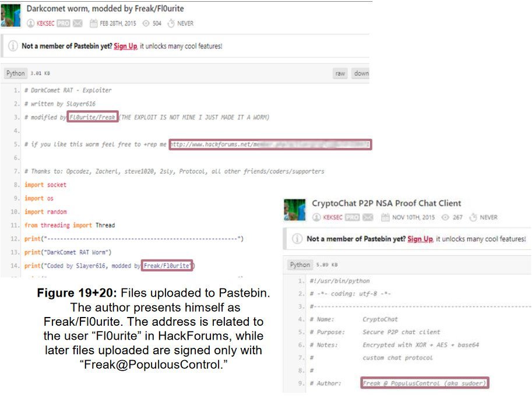Open the avatar thumbnail beside Darkcomet worm title
The width and height of the screenshot is (532, 398).
(10, 15)
